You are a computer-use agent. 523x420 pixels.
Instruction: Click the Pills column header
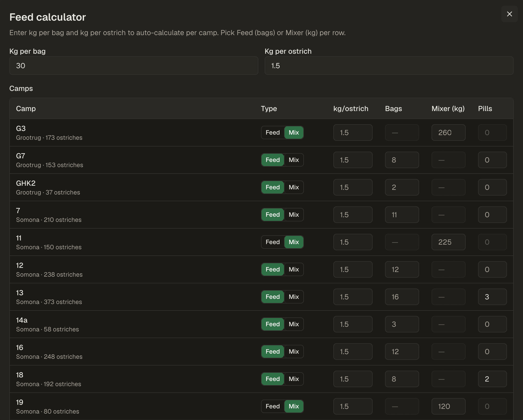point(485,108)
